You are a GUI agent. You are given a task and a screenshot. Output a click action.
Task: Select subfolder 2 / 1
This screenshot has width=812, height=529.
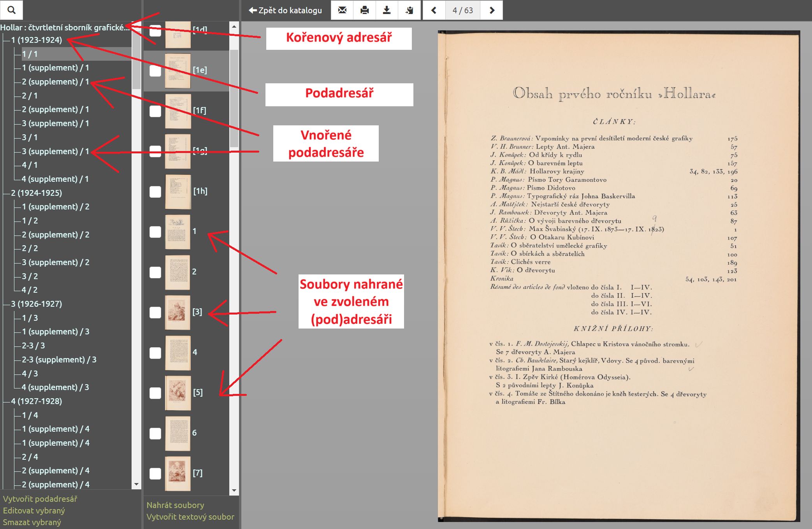coord(30,96)
